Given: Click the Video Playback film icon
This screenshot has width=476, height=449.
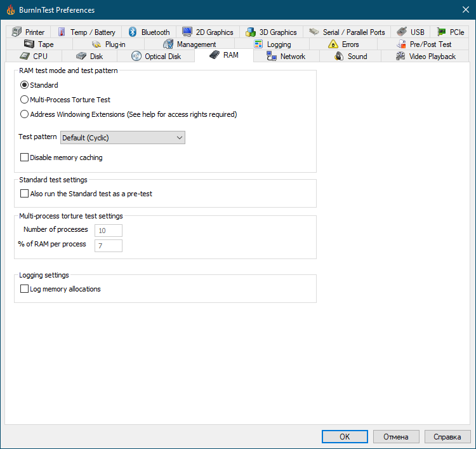Looking at the screenshot, I should pyautogui.click(x=400, y=56).
